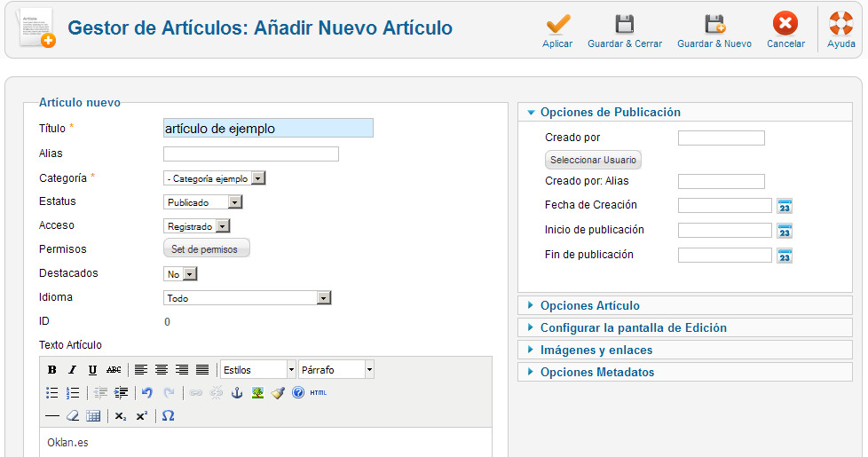
Task: Insert a bulleted list
Action: point(52,393)
